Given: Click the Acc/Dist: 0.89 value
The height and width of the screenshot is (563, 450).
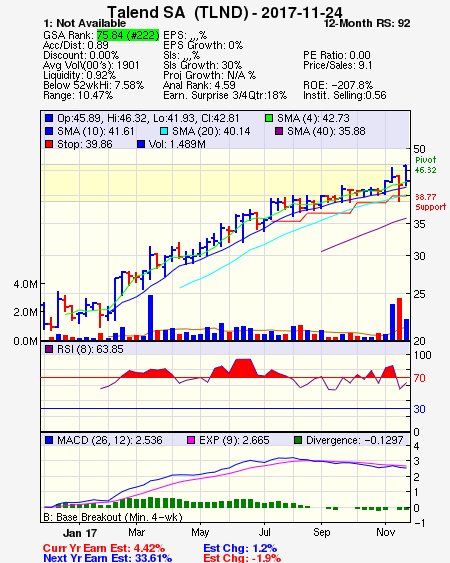Looking at the screenshot, I should pos(76,45).
